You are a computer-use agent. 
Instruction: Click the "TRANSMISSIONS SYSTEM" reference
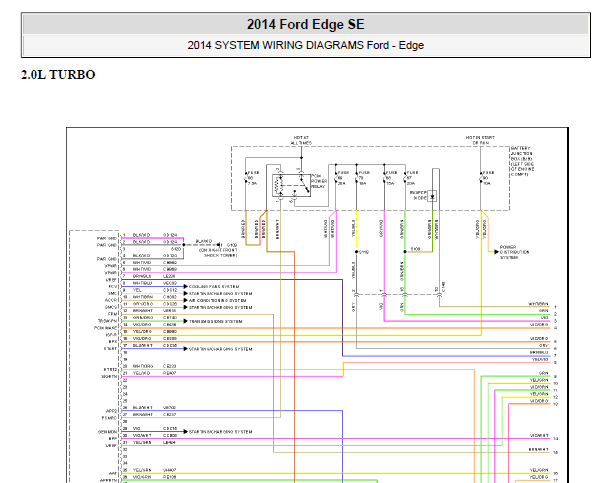coord(215,321)
